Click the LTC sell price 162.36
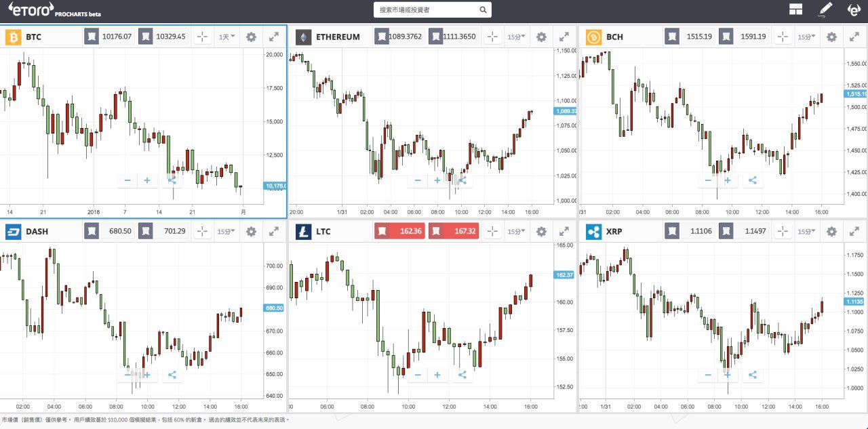This screenshot has height=429, width=868. pos(399,231)
